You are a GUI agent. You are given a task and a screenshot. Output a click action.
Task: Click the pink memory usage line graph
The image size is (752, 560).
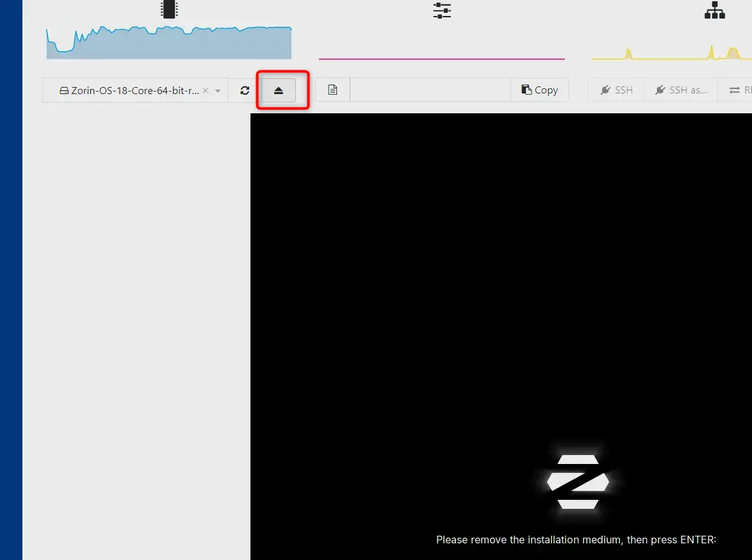coord(442,58)
